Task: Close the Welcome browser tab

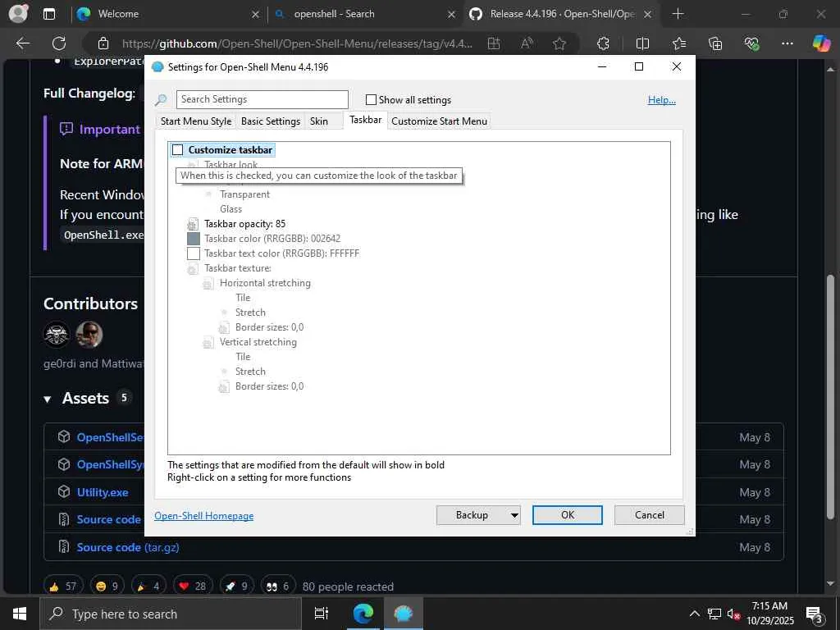Action: tap(256, 15)
